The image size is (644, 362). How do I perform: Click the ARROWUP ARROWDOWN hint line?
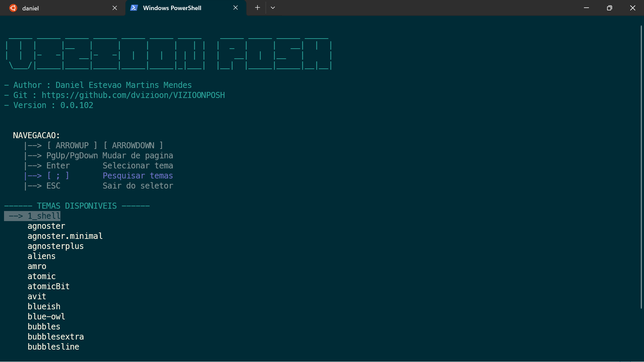pos(94,146)
